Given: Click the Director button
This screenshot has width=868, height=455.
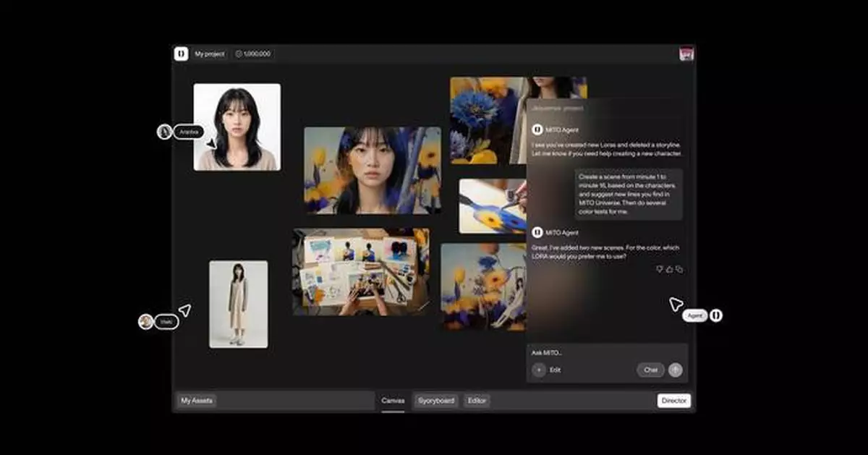Looking at the screenshot, I should pyautogui.click(x=673, y=400).
